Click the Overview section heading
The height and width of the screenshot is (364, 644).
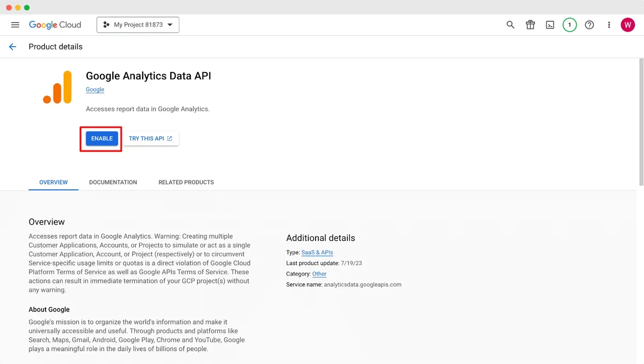tap(46, 222)
